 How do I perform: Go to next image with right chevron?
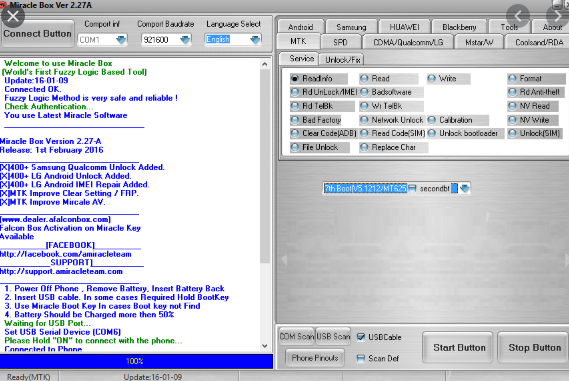[557, 16]
